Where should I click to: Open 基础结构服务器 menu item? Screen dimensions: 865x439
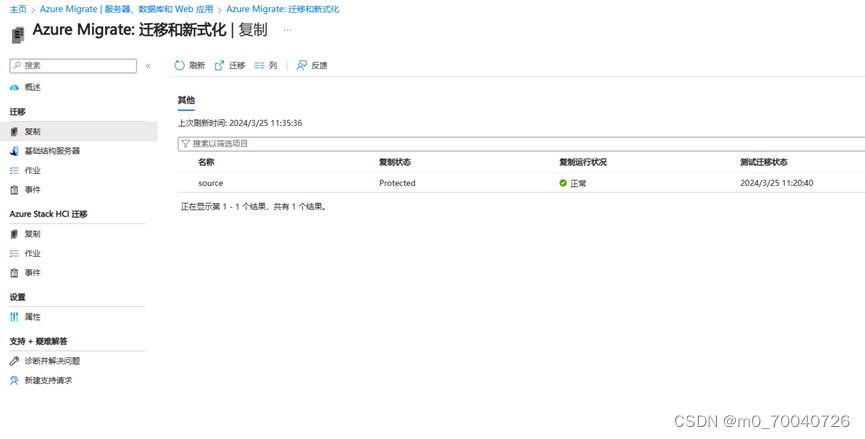52,151
